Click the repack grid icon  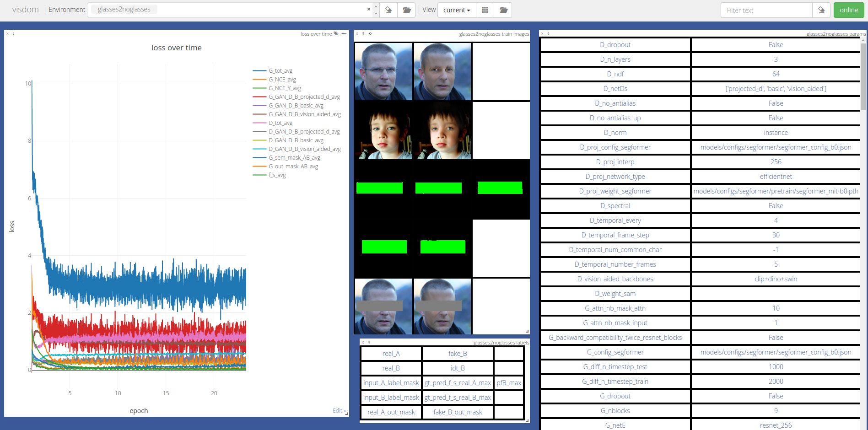(x=485, y=10)
